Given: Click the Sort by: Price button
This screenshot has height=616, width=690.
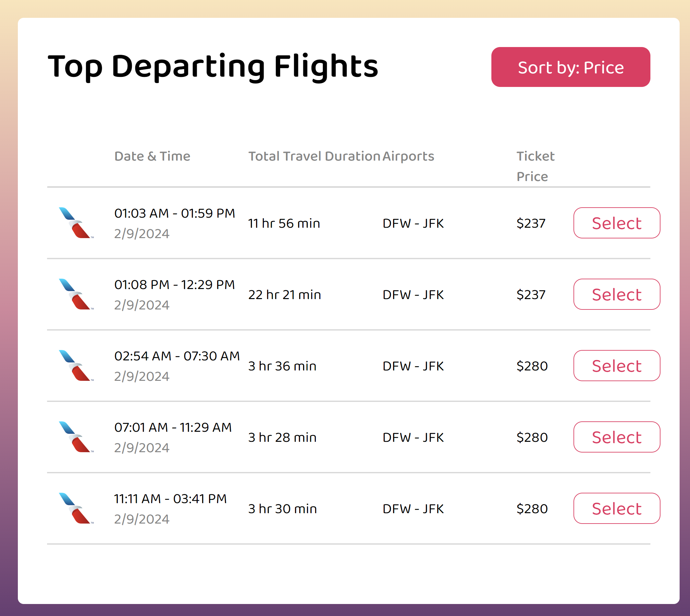Looking at the screenshot, I should 570,67.
